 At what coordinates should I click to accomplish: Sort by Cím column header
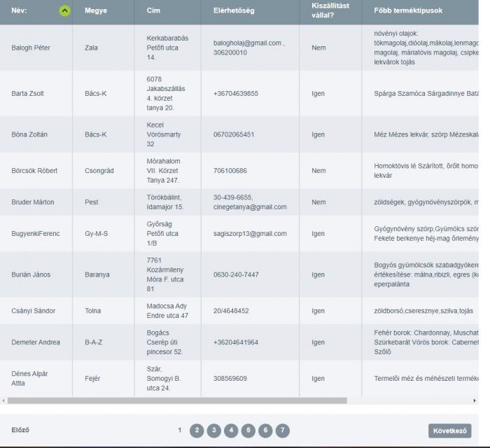(x=153, y=10)
